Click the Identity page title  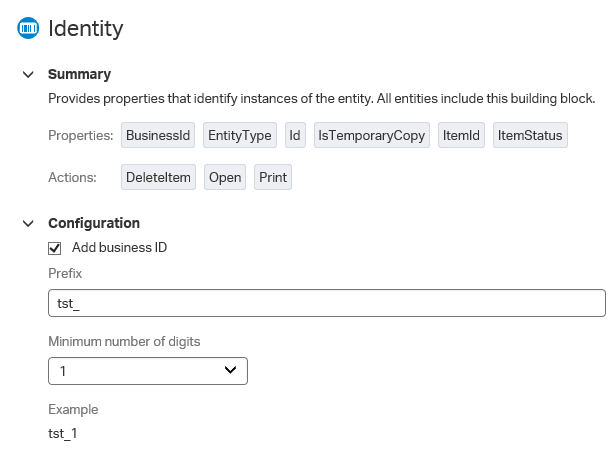(x=86, y=29)
